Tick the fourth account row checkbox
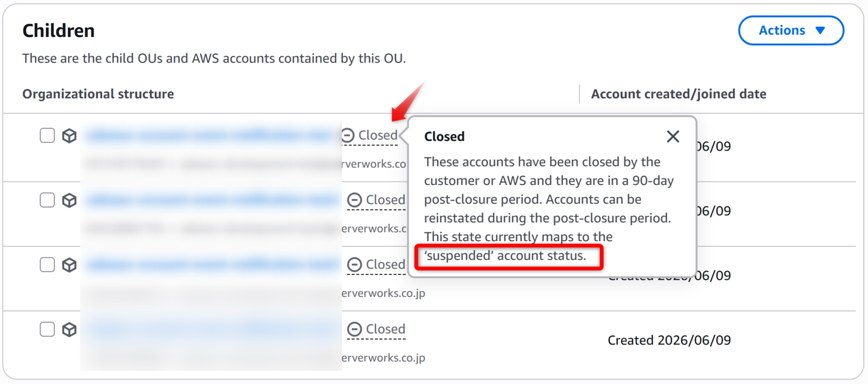The height and width of the screenshot is (384, 868). pos(47,329)
